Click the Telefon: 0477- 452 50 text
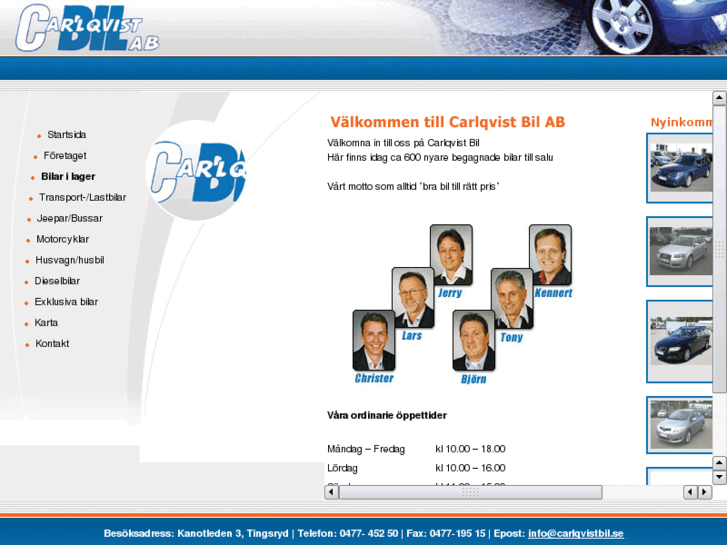The height and width of the screenshot is (545, 727). [x=348, y=533]
